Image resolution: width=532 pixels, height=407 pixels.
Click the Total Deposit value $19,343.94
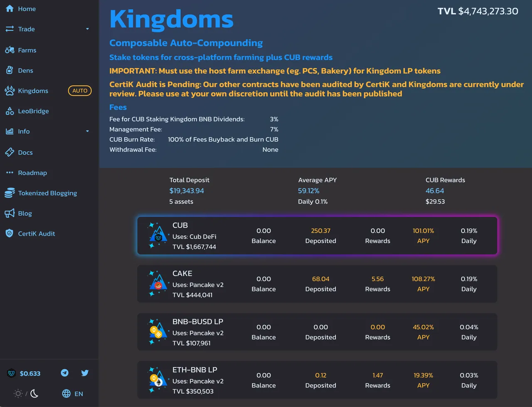(x=187, y=191)
